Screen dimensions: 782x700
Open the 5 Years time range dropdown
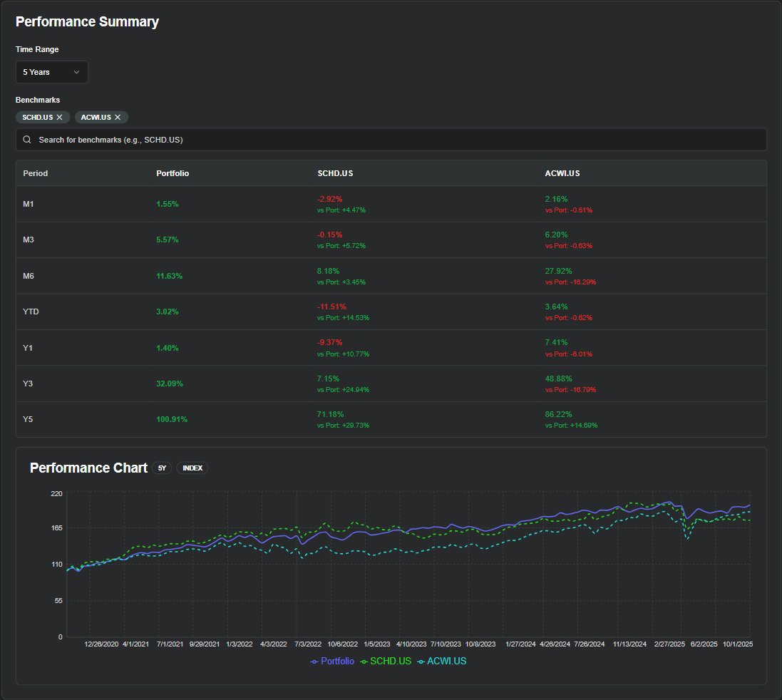click(52, 72)
